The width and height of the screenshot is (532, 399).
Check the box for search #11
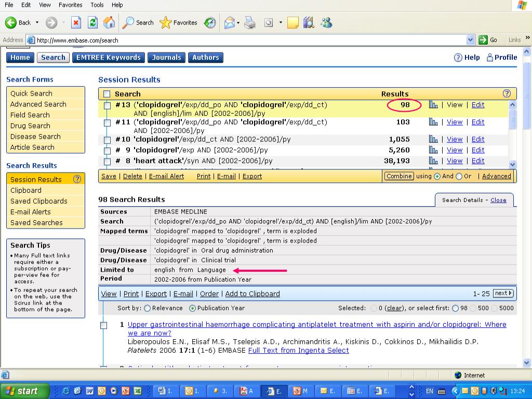coord(107,123)
